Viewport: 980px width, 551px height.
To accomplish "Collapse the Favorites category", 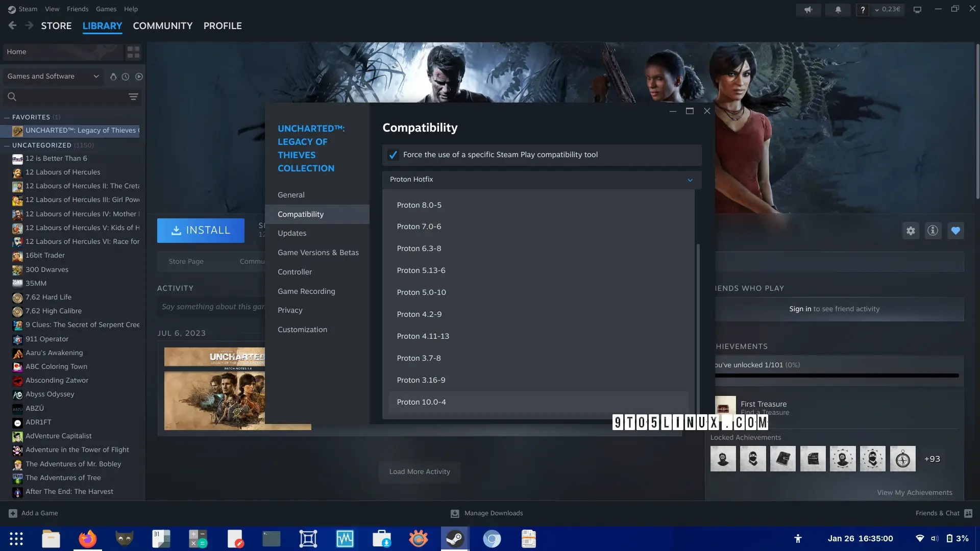I will click(7, 117).
